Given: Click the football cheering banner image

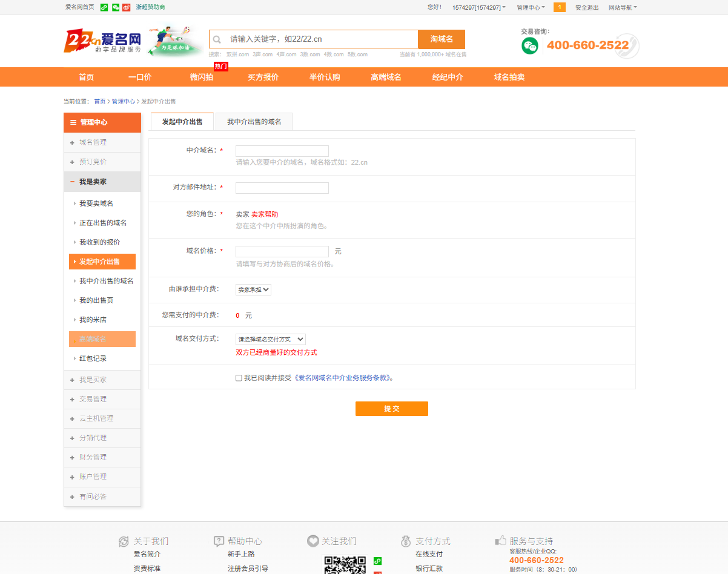Looking at the screenshot, I should coord(176,41).
